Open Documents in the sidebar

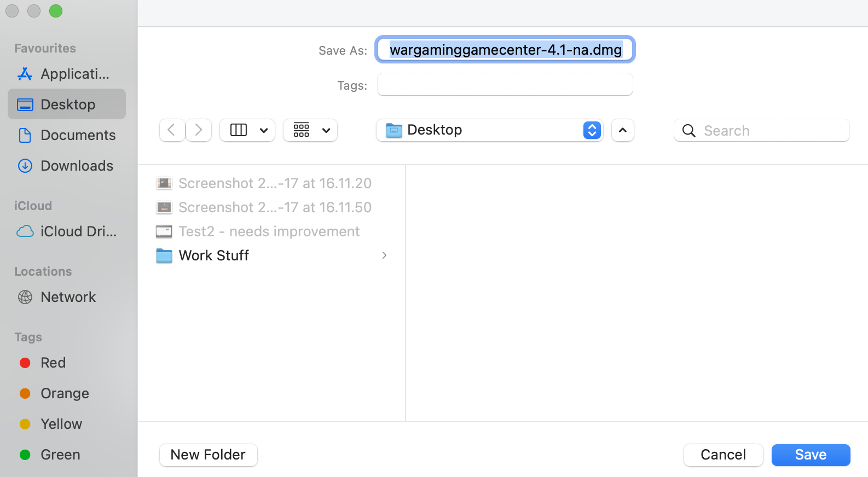pyautogui.click(x=67, y=135)
